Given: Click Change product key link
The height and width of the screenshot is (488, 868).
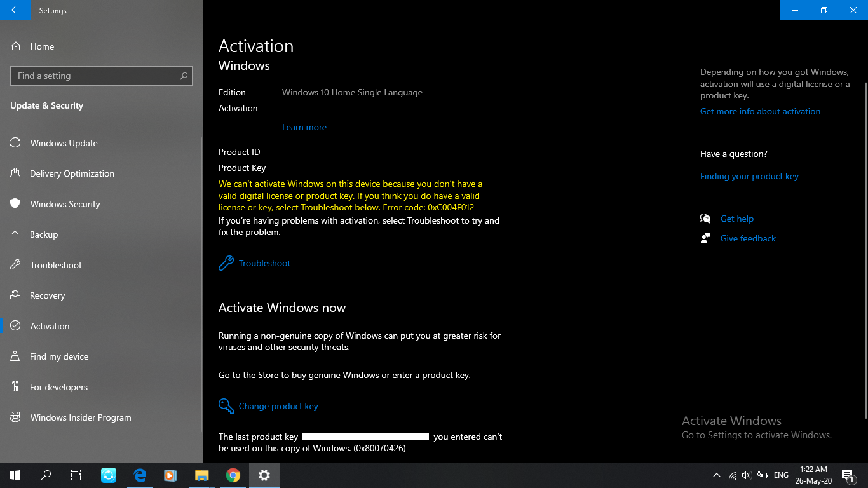Looking at the screenshot, I should tap(278, 406).
